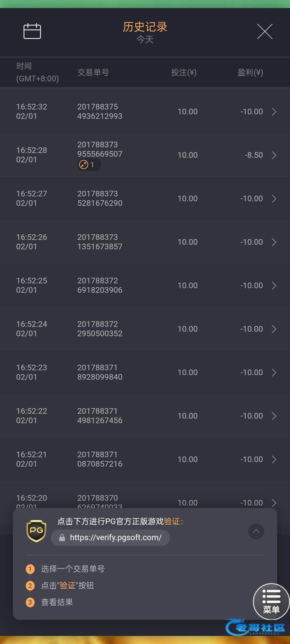Click the 历史记录 title heading
290x644 pixels.
(145, 27)
